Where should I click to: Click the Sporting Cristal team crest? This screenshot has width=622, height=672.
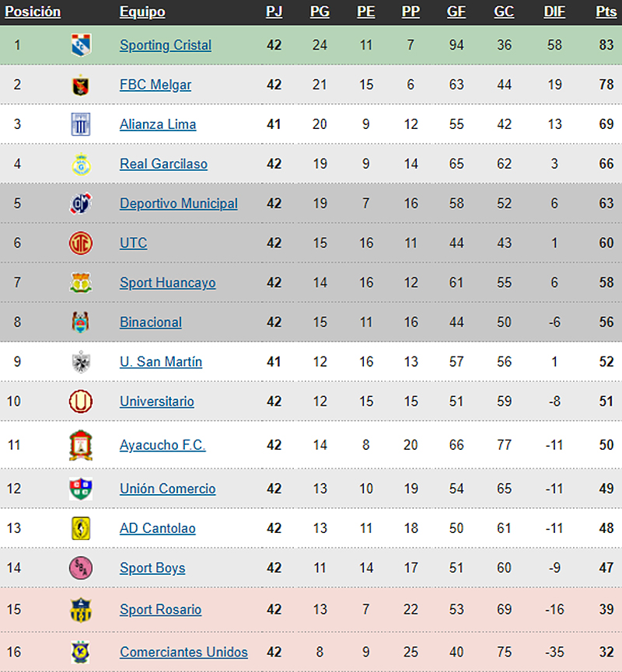pyautogui.click(x=81, y=45)
